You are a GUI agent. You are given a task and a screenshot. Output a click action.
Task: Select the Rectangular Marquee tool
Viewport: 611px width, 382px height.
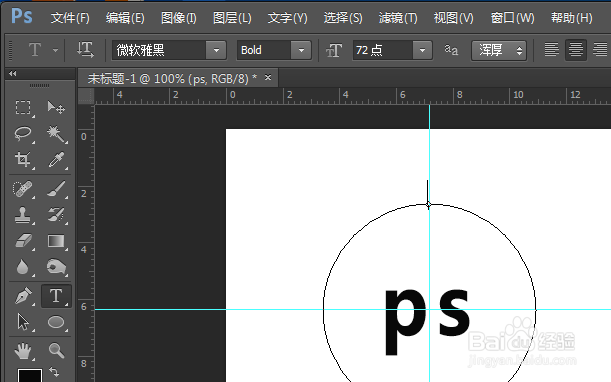23,107
